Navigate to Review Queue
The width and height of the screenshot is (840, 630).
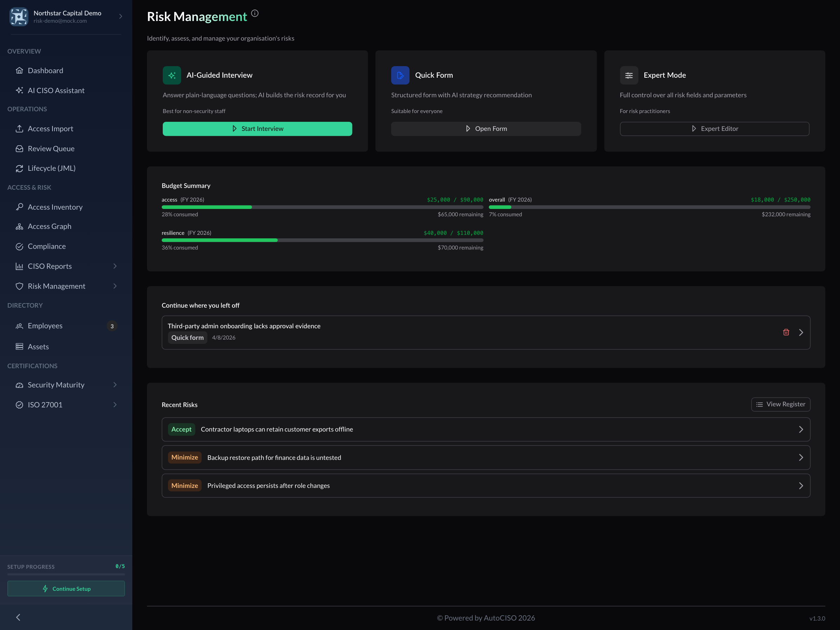(66, 148)
